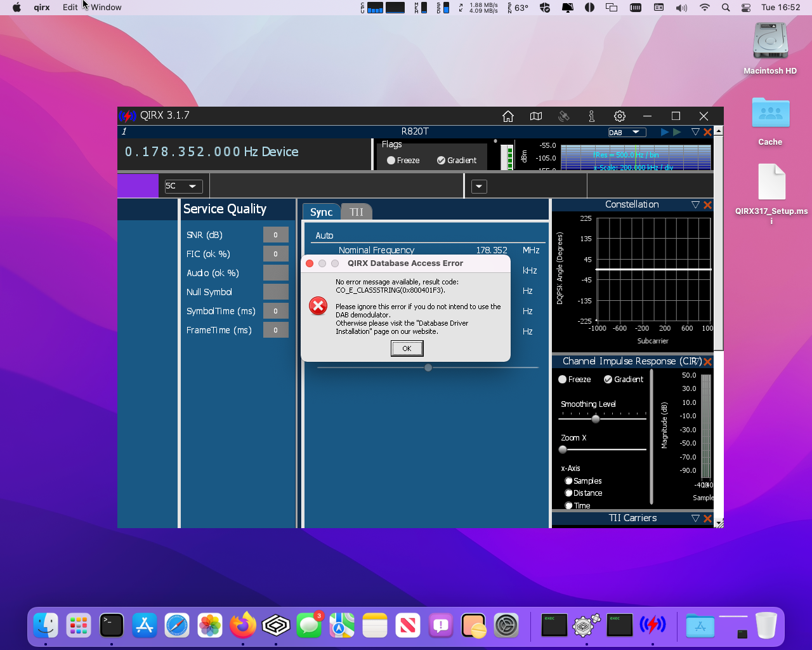This screenshot has height=650, width=812.
Task: Click the QIRX lightning icon in the Dock
Action: (652, 626)
